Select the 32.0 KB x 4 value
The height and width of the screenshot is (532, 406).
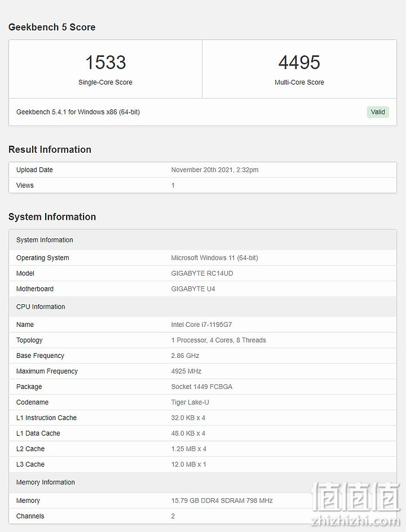point(188,418)
